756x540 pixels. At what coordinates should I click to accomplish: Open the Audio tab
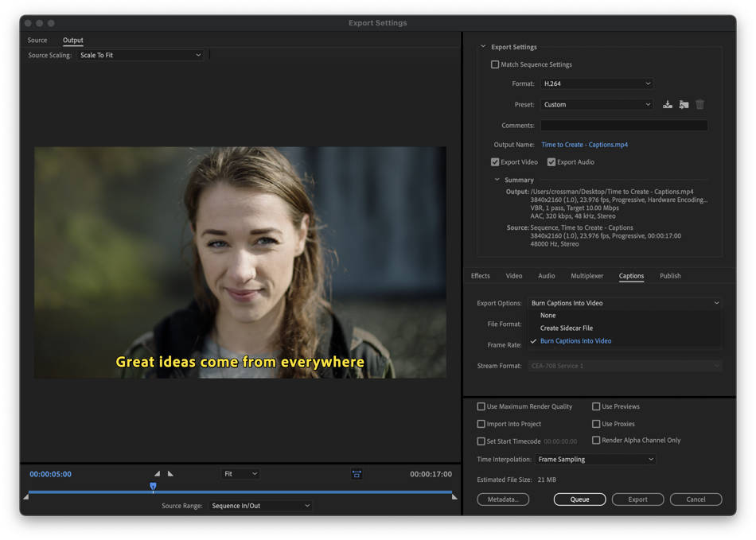[x=546, y=276]
